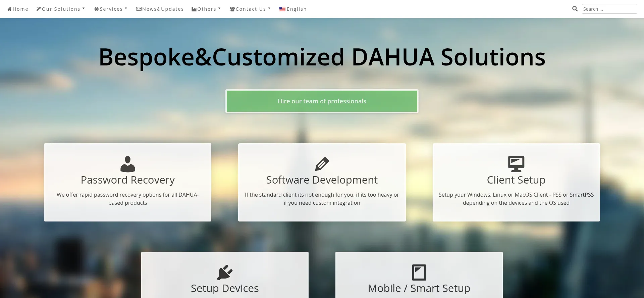The height and width of the screenshot is (298, 644).
Task: Click the Home house icon
Action: pyautogui.click(x=9, y=9)
